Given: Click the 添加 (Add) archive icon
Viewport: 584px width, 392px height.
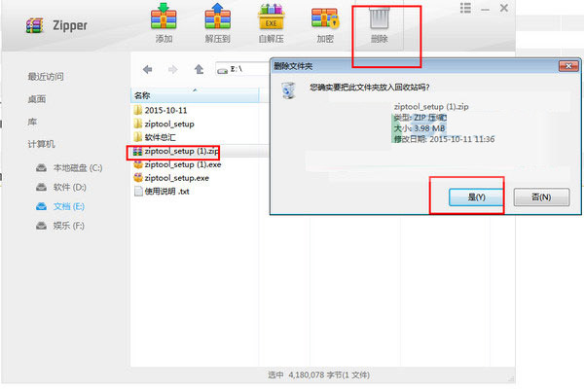Looking at the screenshot, I should point(164,18).
